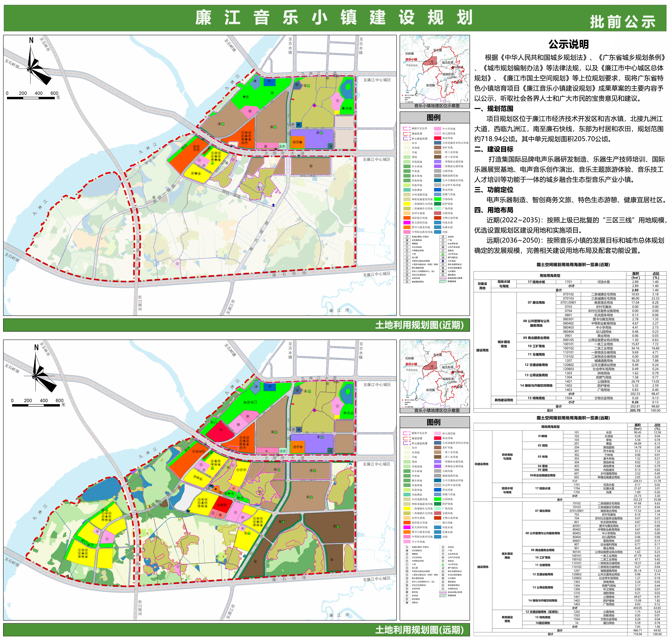
Task: Open the upper location overview map thumbnail
Action: 435,70
